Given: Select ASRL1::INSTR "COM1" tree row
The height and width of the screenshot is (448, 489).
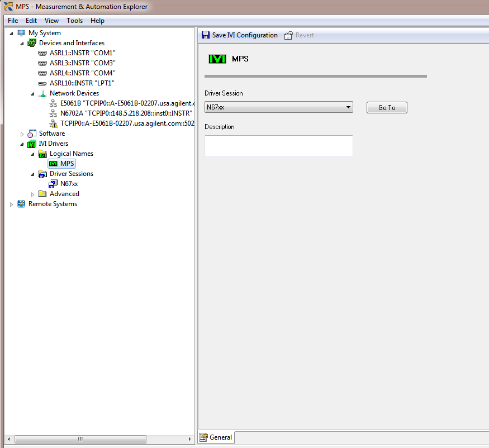Looking at the screenshot, I should point(83,53).
